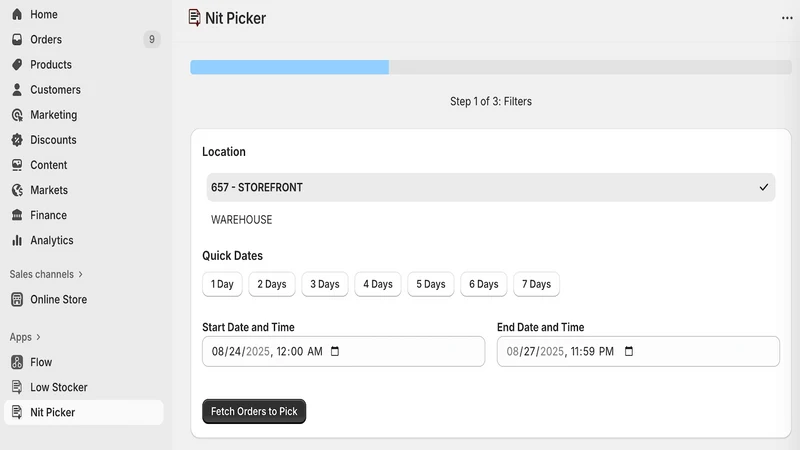The height and width of the screenshot is (450, 800).
Task: Choose the 3 Days quick date
Action: pos(324,284)
